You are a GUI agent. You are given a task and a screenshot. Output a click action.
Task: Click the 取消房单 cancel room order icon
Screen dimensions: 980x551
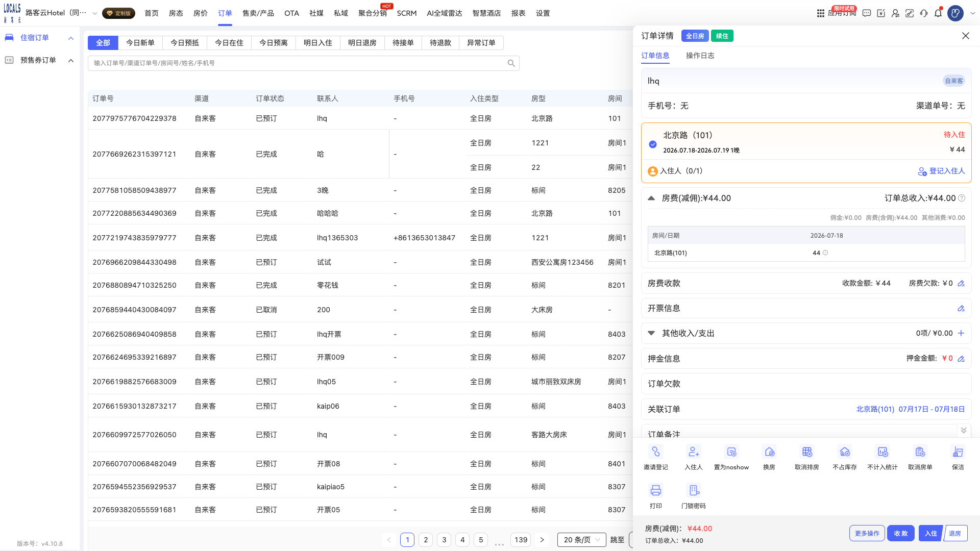tap(920, 452)
